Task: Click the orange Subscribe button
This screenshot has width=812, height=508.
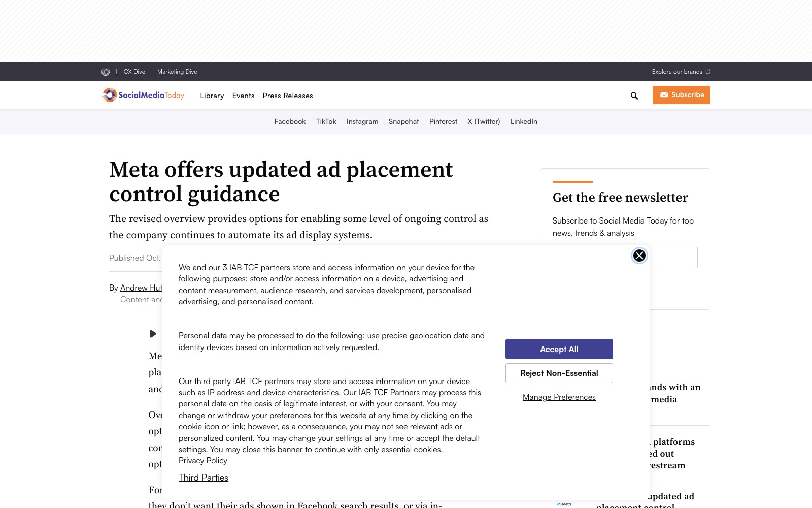Action: [682, 95]
